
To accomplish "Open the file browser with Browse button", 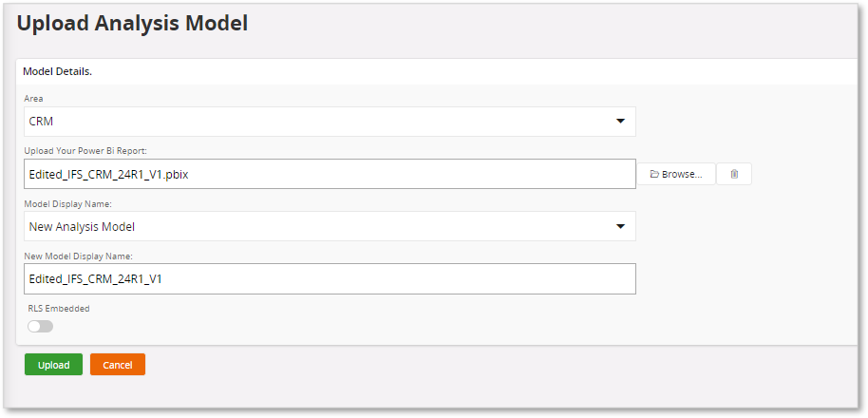I will coord(676,174).
